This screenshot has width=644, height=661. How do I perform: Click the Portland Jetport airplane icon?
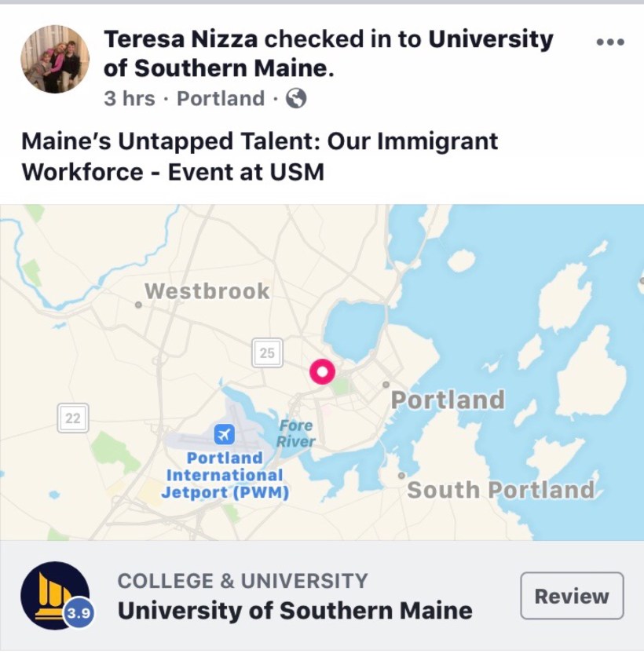click(x=225, y=433)
